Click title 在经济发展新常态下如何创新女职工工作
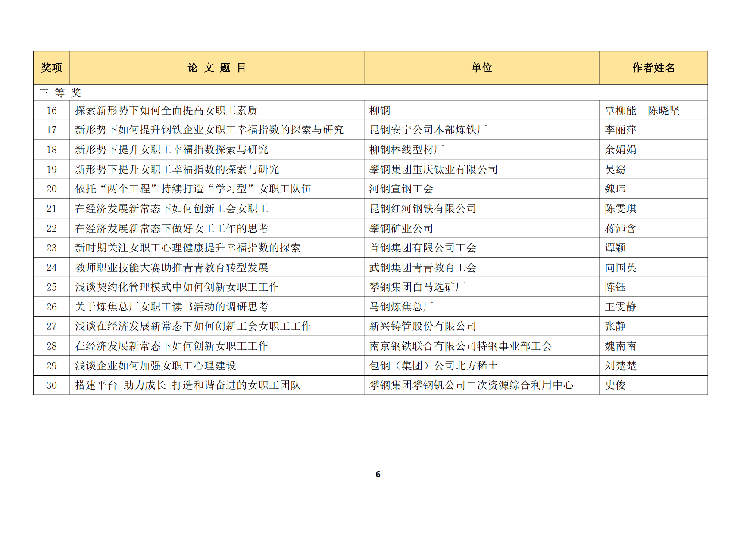The height and width of the screenshot is (534, 756). [172, 346]
